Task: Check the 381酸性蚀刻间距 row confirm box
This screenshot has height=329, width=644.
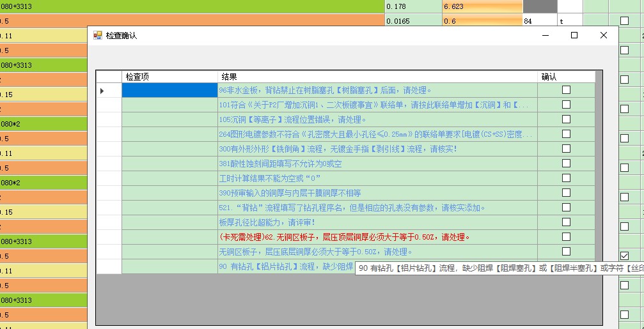Action: point(567,164)
